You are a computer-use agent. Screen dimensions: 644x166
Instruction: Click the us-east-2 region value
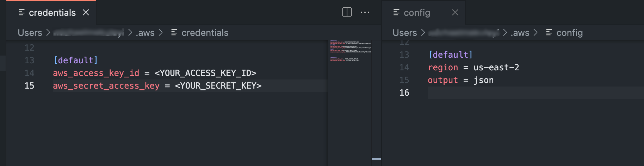click(x=496, y=68)
